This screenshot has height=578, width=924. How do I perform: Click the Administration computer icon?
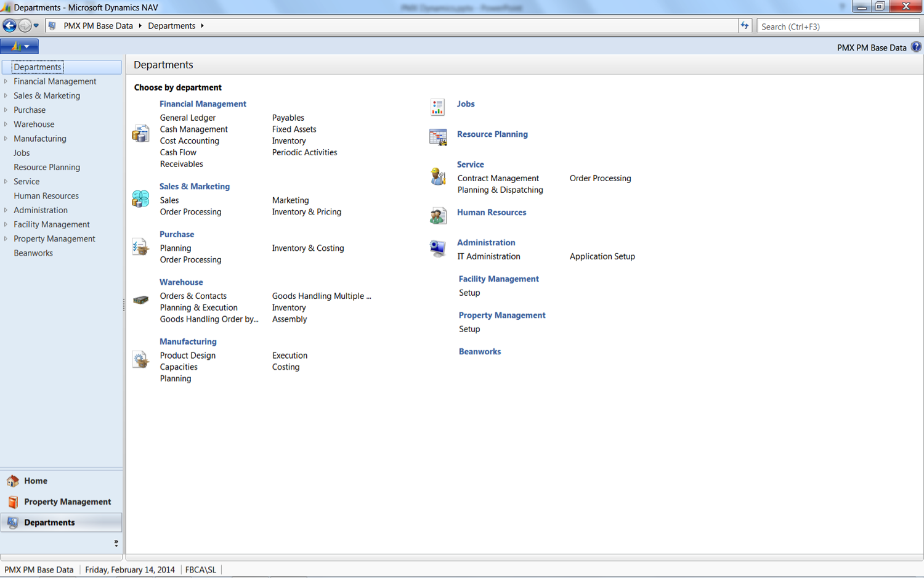438,248
